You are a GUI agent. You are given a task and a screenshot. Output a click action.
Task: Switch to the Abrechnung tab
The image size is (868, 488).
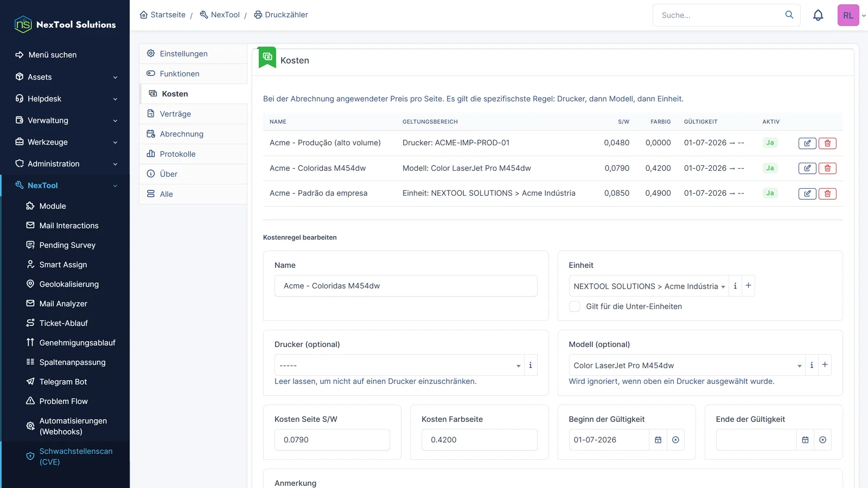pos(193,134)
